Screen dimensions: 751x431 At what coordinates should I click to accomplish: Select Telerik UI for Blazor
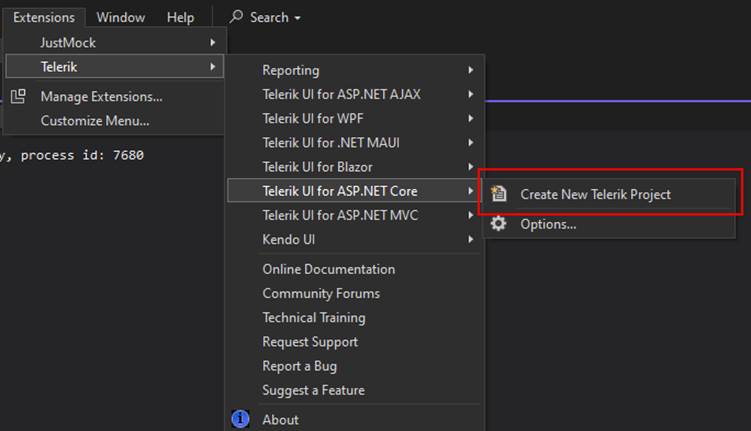tap(354, 167)
